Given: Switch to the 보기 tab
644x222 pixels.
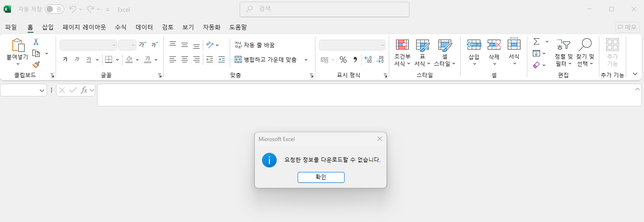Looking at the screenshot, I should coord(188,27).
